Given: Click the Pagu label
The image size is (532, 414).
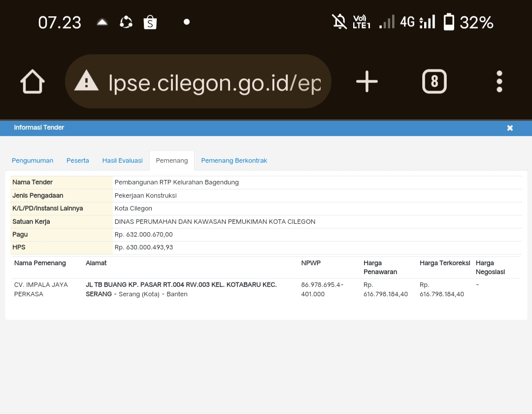Looking at the screenshot, I should click(x=20, y=235).
